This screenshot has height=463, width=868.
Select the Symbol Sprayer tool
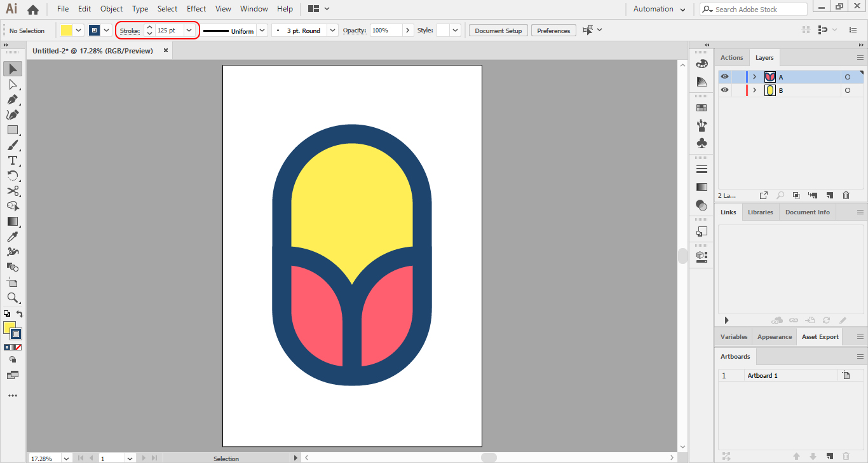tap(13, 252)
